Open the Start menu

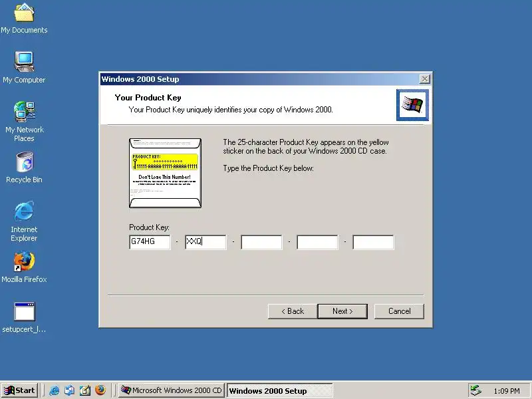pos(19,390)
